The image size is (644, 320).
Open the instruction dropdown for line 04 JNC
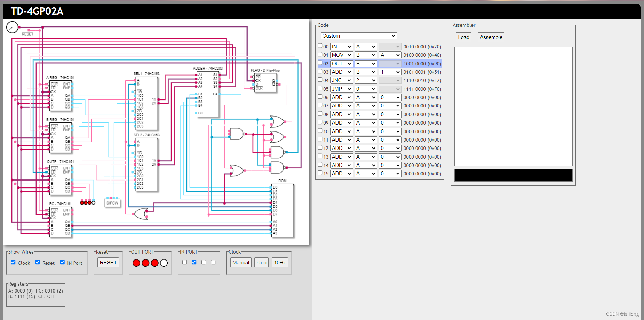[x=342, y=80]
